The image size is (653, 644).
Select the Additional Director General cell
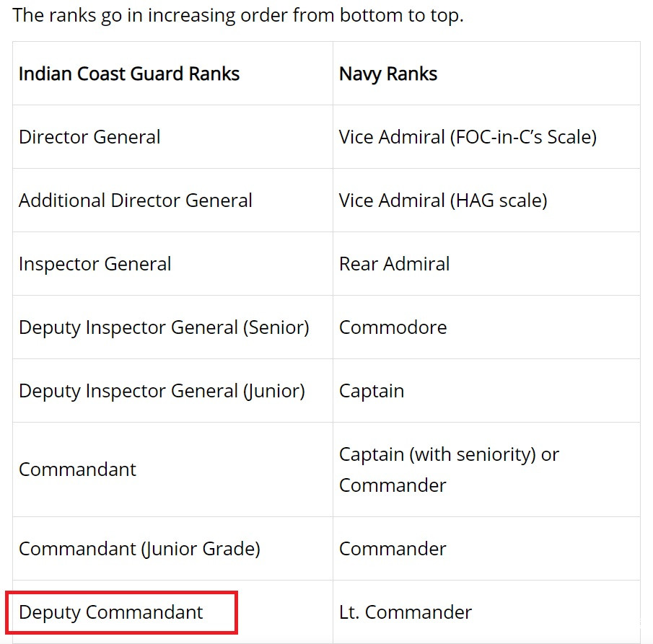point(136,200)
